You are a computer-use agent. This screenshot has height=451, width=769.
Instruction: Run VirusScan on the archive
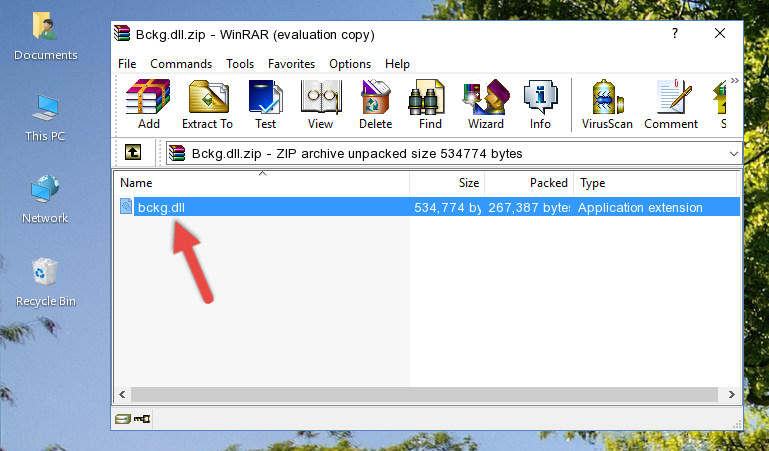pyautogui.click(x=607, y=104)
